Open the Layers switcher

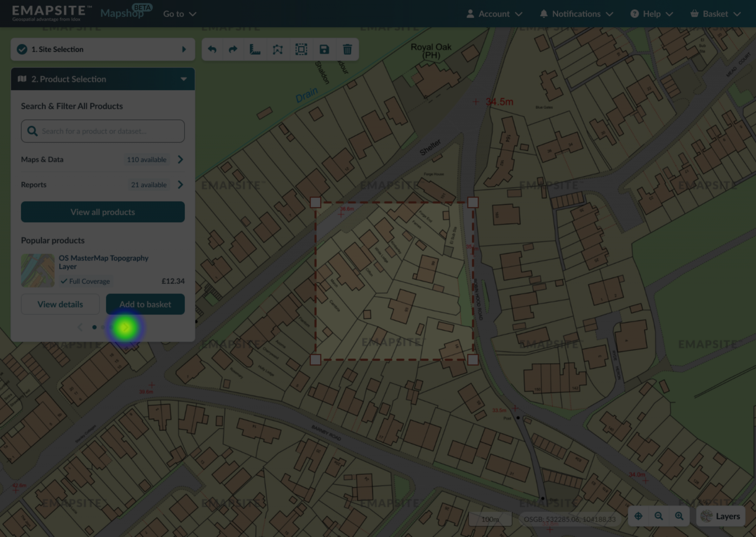tap(721, 516)
